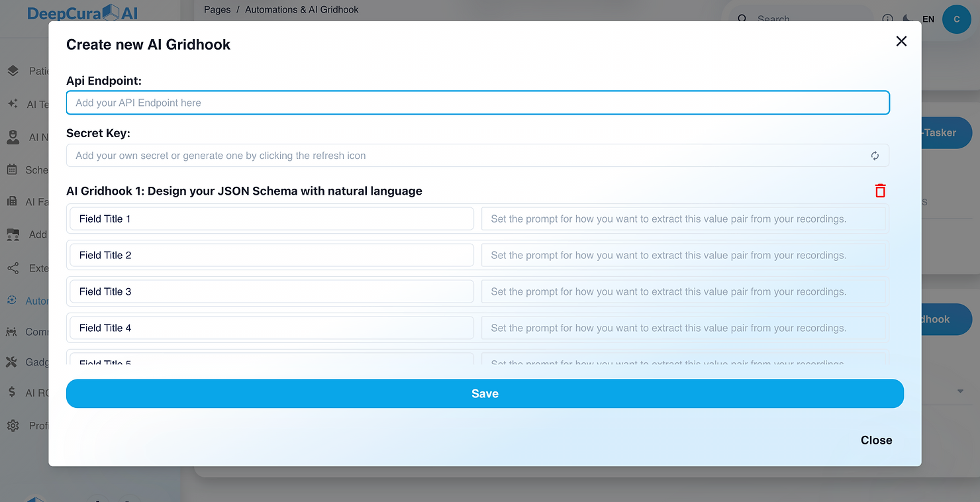Focus the Api Endpoint input field
The image size is (980, 502).
(x=477, y=103)
